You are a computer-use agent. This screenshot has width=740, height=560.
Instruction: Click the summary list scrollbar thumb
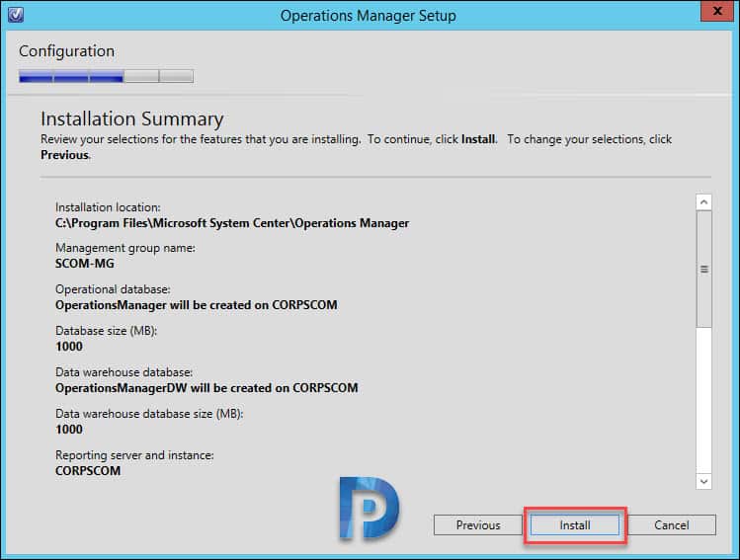[703, 269]
